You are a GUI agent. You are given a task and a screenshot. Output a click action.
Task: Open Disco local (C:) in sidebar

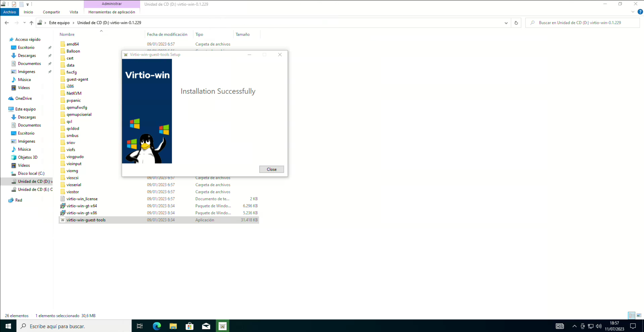click(x=31, y=173)
